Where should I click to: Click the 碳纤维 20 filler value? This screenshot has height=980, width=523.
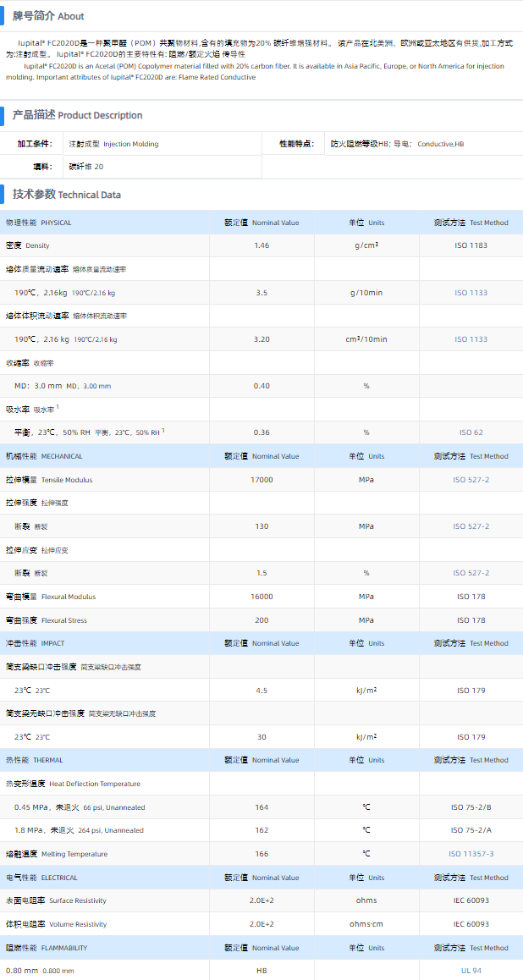(x=86, y=168)
